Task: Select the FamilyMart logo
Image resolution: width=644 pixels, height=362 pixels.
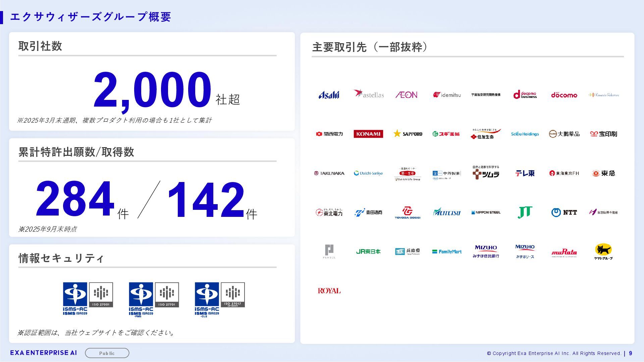Action: coord(446,252)
